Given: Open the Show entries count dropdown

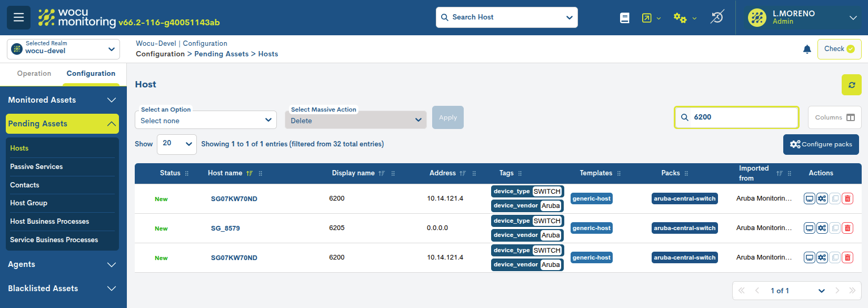Looking at the screenshot, I should click(177, 144).
